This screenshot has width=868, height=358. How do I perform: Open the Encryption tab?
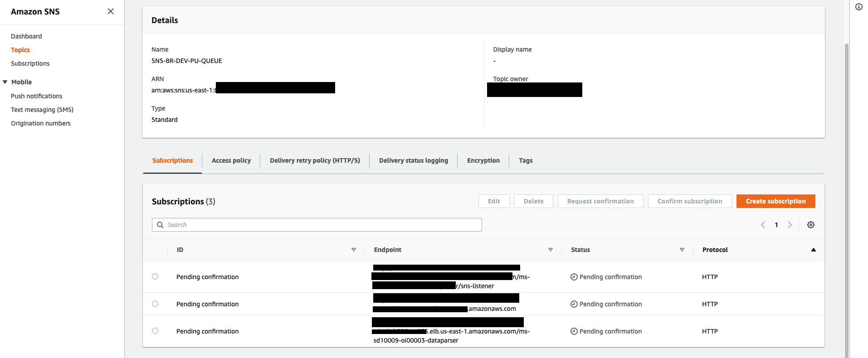(483, 160)
